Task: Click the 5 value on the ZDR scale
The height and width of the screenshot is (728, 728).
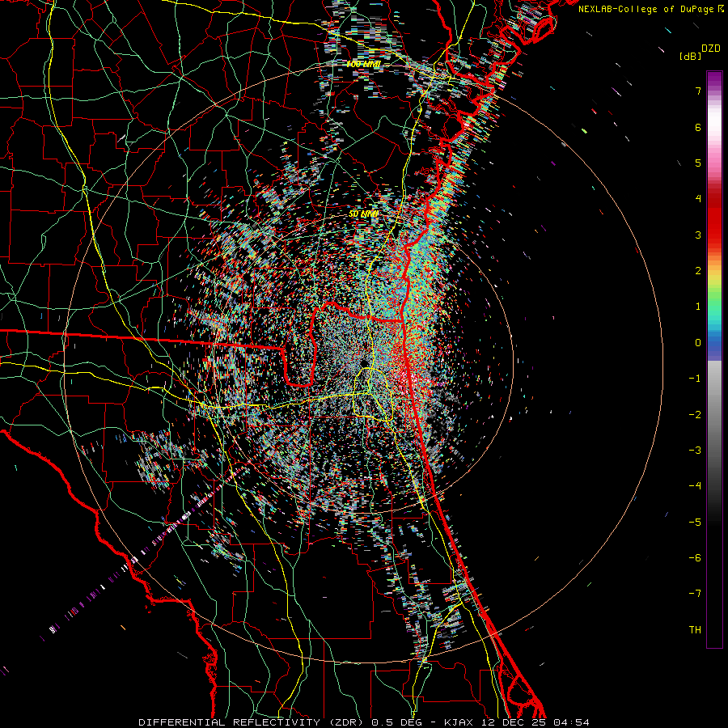Action: [x=698, y=163]
